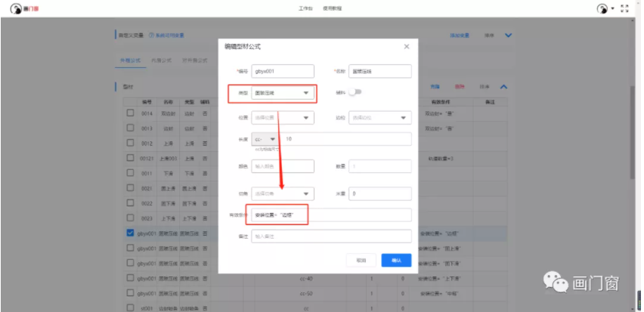Select the checkbox for row 0012

click(x=131, y=143)
